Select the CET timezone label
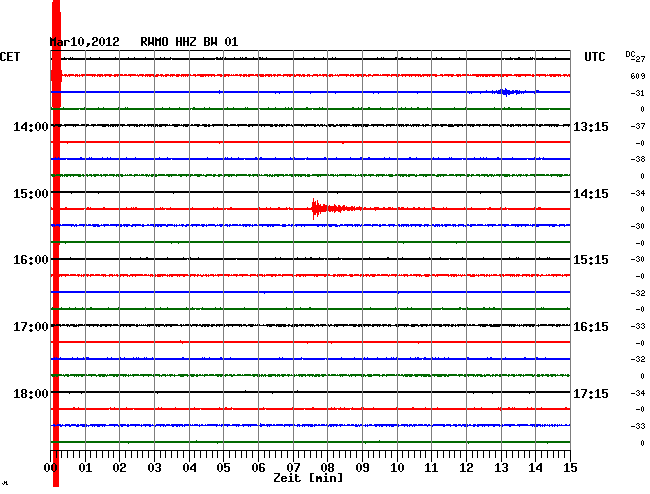Image resolution: width=650 pixels, height=494 pixels. [x=10, y=57]
